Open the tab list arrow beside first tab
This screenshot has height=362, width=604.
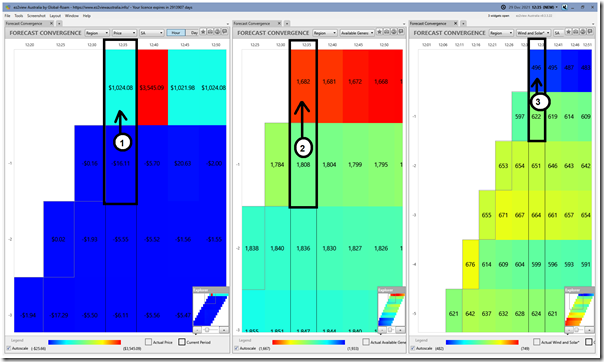[59, 23]
